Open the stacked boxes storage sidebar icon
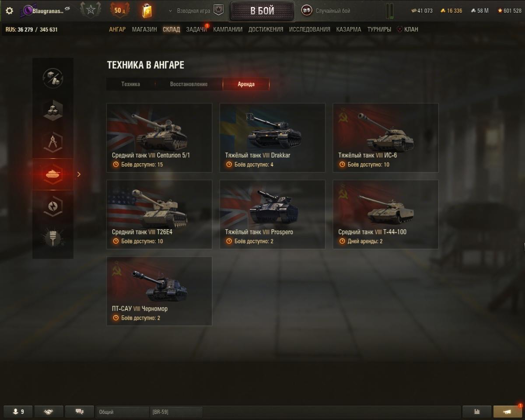Image resolution: width=525 pixels, height=420 pixels. (53, 110)
